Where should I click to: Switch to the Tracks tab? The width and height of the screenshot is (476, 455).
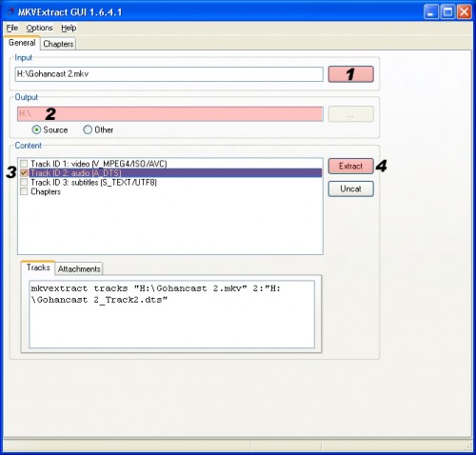[38, 267]
